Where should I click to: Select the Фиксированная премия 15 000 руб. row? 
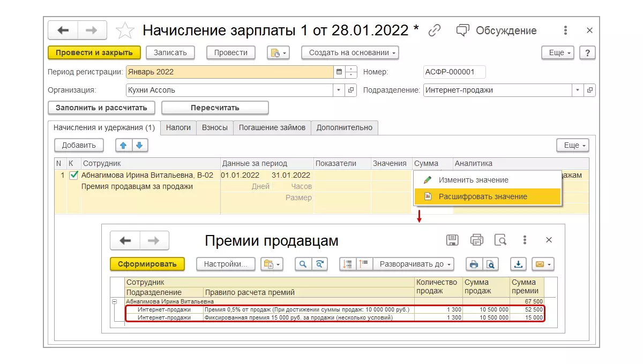point(335,317)
